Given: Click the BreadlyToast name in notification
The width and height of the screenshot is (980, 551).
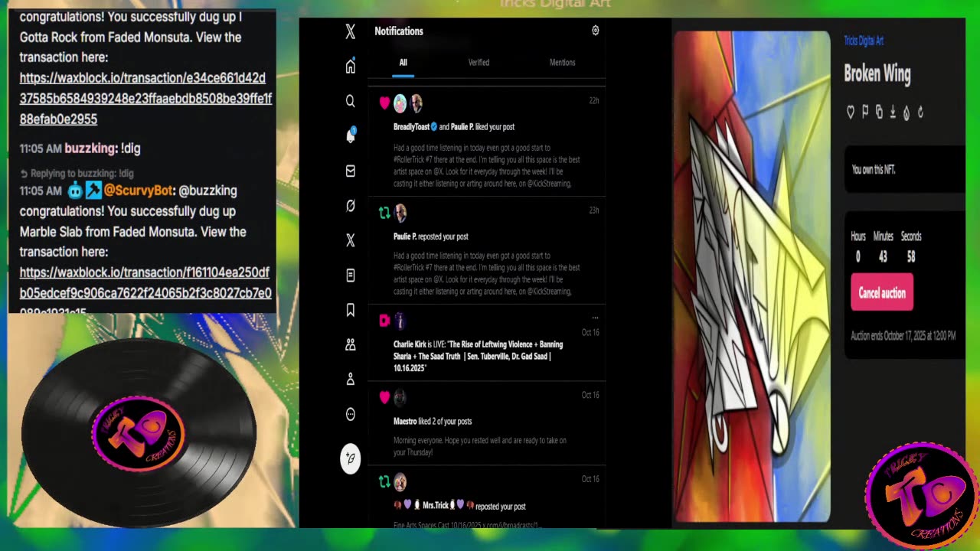Looking at the screenshot, I should click(x=412, y=127).
